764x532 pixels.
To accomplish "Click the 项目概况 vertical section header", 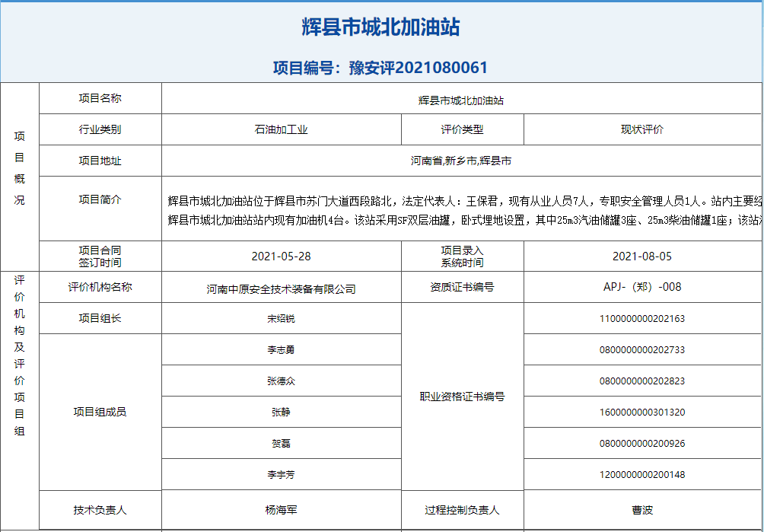I will 20,168.
